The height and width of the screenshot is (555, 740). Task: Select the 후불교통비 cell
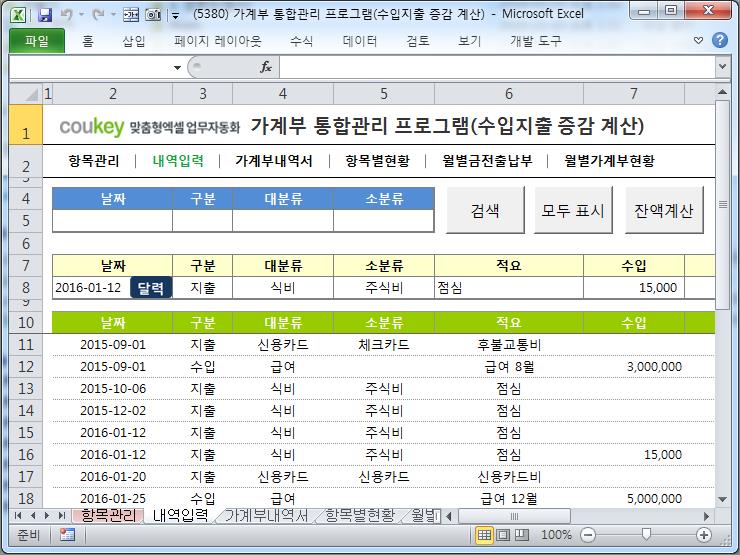pos(509,345)
